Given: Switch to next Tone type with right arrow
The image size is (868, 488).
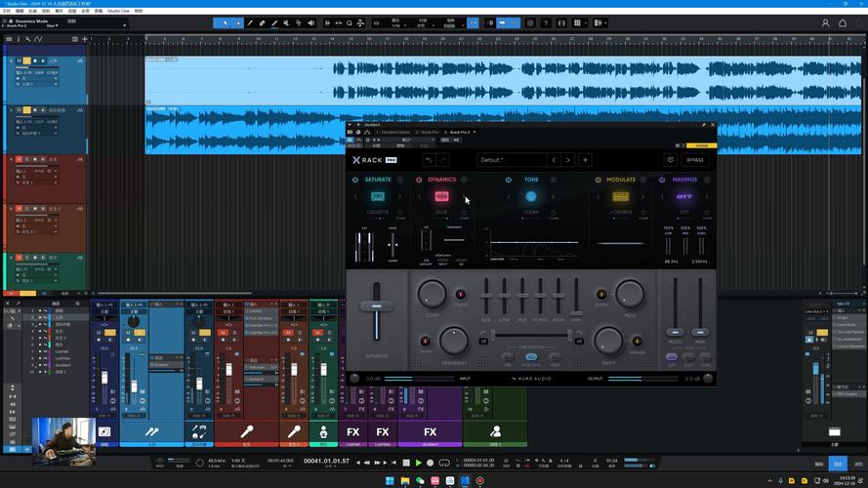Looking at the screenshot, I should pyautogui.click(x=553, y=197).
